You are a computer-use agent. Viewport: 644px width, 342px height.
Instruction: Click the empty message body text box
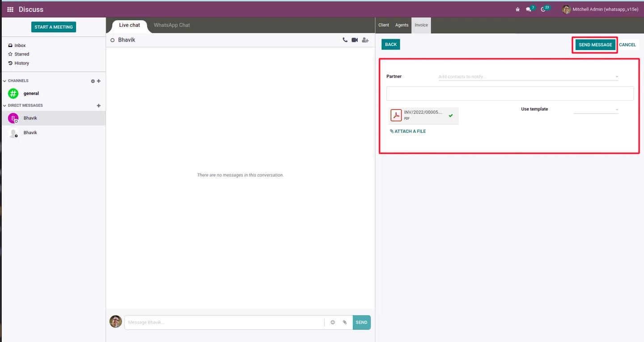pyautogui.click(x=510, y=93)
